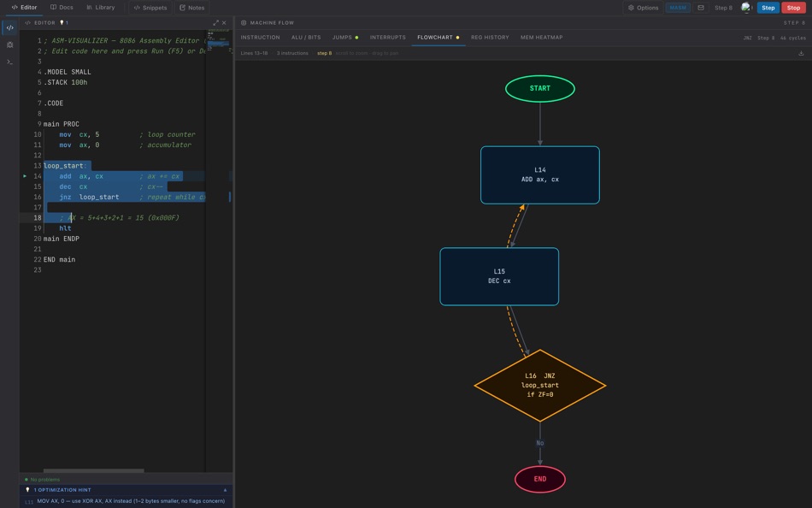Close the editor panel
The height and width of the screenshot is (508, 812).
pos(224,23)
